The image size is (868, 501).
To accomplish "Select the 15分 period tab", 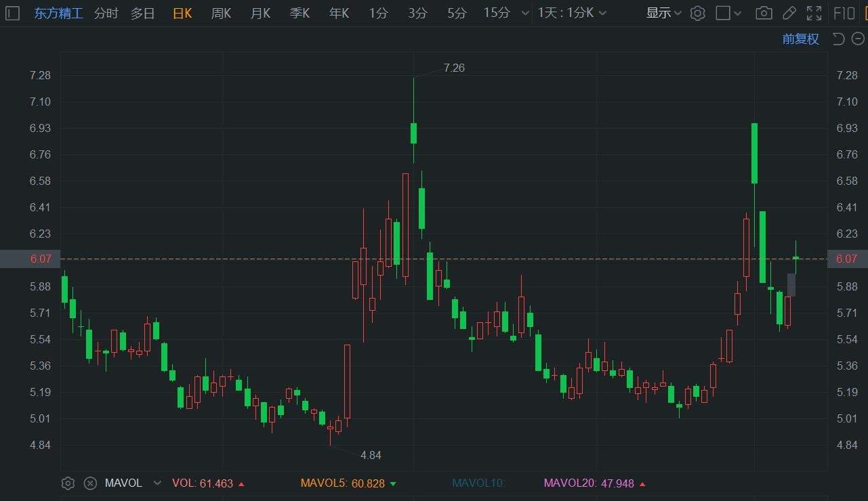I will click(497, 13).
